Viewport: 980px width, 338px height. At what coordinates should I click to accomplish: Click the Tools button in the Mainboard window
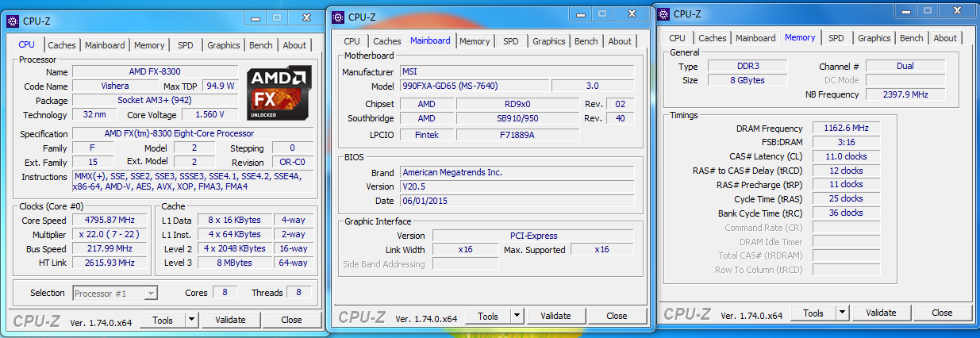click(x=488, y=316)
